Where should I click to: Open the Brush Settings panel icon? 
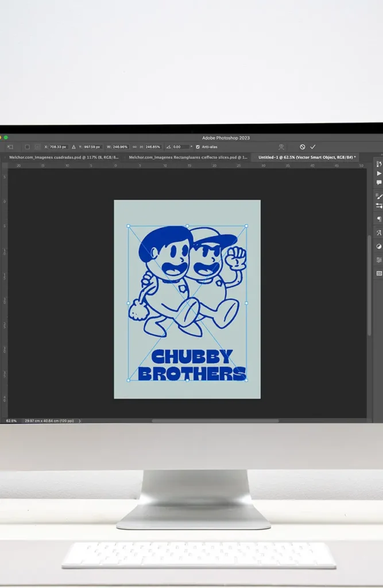pos(379,206)
